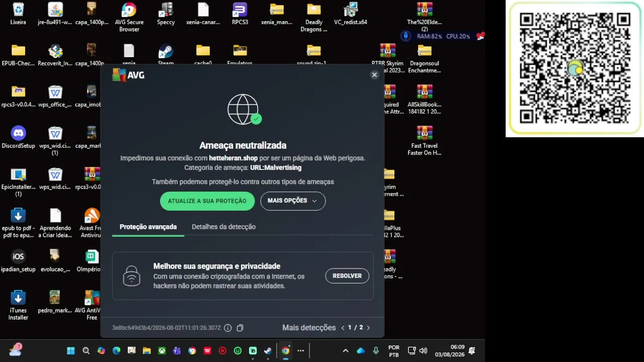Screen dimensions: 644x362
Task: Select the DiscordSetup desktop icon
Action: tap(18, 137)
